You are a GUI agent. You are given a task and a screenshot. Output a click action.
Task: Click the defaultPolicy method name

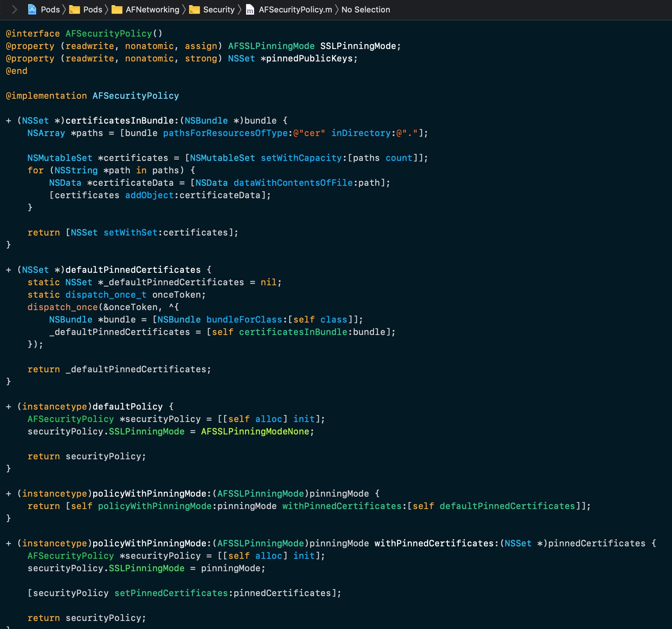(128, 407)
